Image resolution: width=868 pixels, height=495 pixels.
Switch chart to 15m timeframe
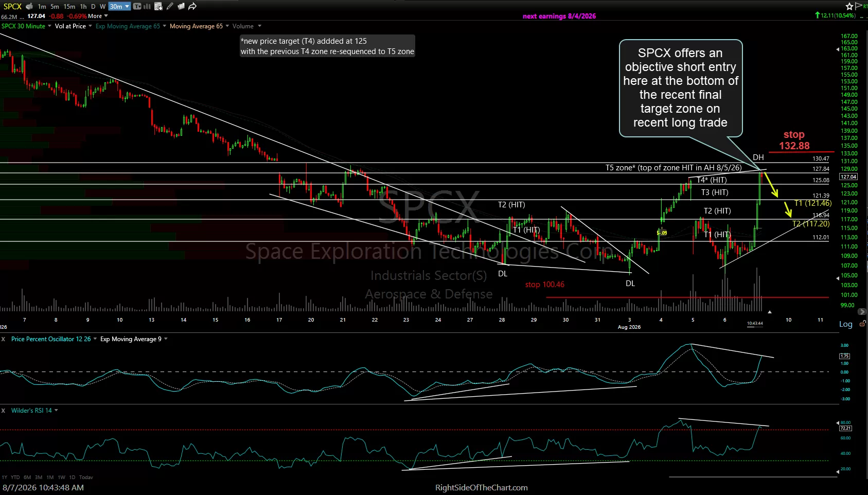[x=69, y=7]
